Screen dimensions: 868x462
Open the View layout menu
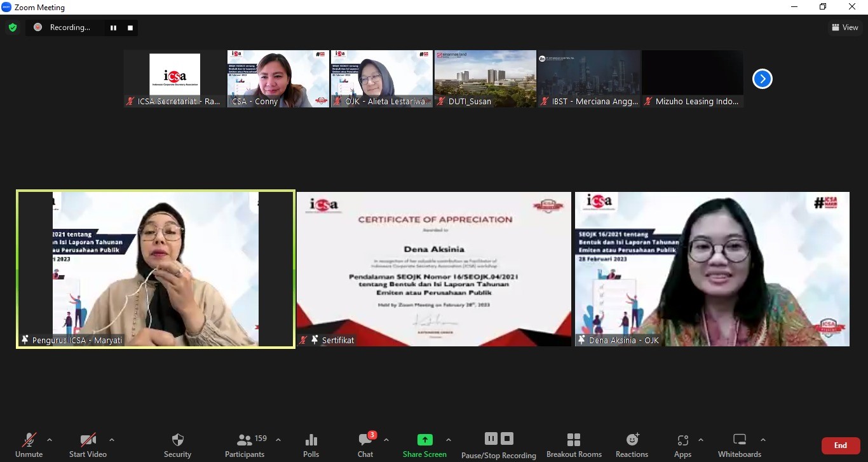(x=845, y=27)
